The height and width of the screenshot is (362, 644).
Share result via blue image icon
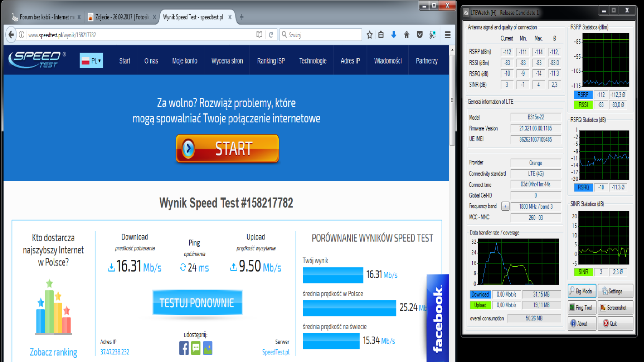tap(208, 348)
